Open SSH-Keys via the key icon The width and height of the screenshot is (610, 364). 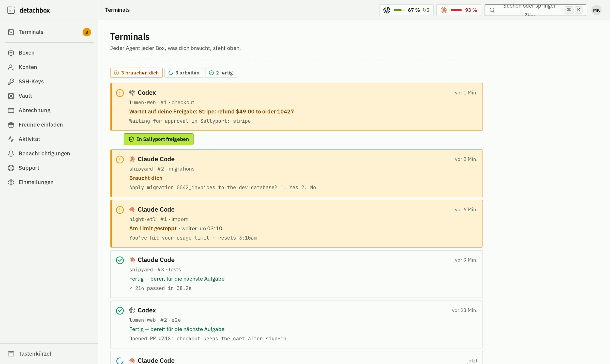[11, 82]
